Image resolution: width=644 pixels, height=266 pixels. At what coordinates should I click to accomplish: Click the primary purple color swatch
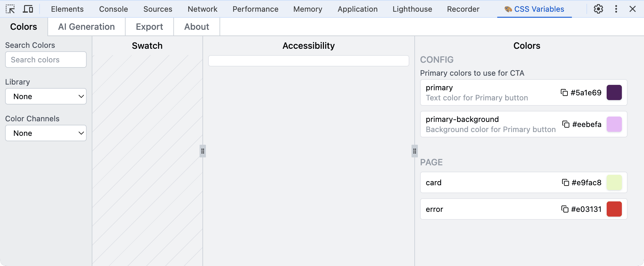point(614,92)
